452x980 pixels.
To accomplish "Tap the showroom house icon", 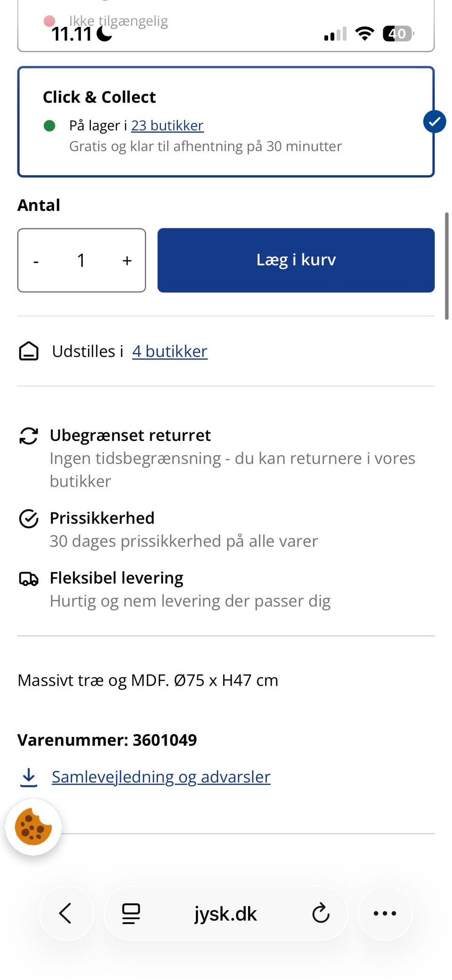I will 29,351.
